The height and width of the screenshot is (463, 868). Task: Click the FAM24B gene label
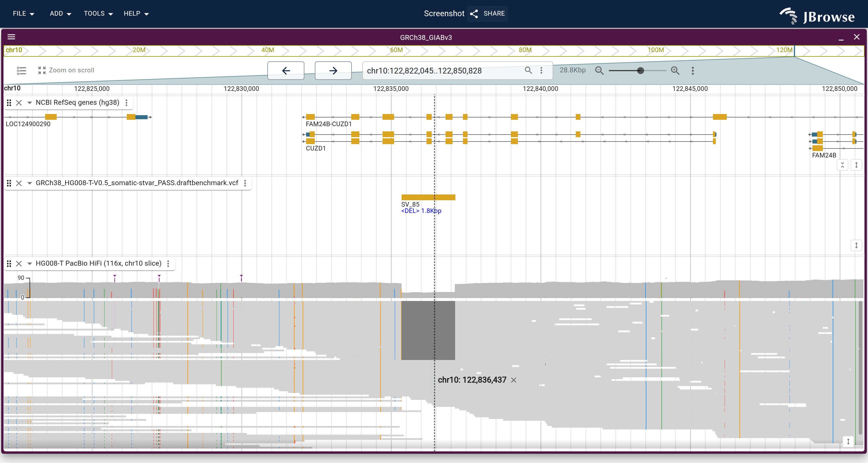coord(824,155)
